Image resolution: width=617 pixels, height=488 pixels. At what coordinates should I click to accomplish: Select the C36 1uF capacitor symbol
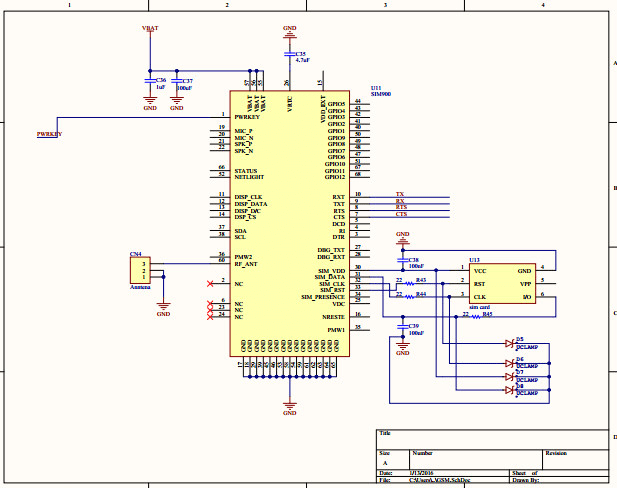point(150,81)
